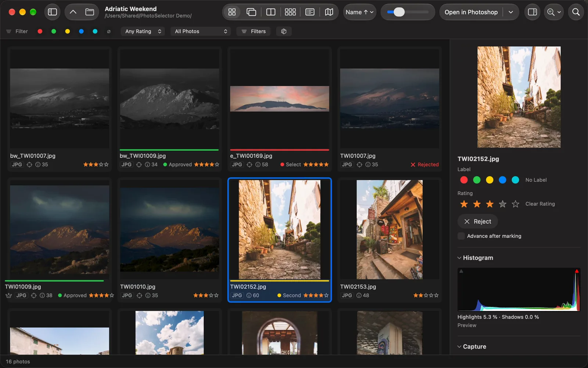
Task: Switch to grid view mode
Action: coord(232,12)
